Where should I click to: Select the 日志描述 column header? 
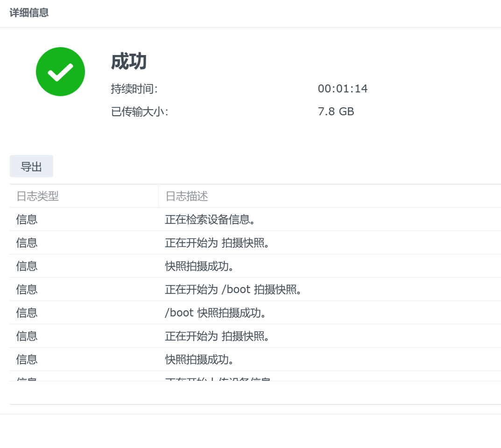[330, 196]
